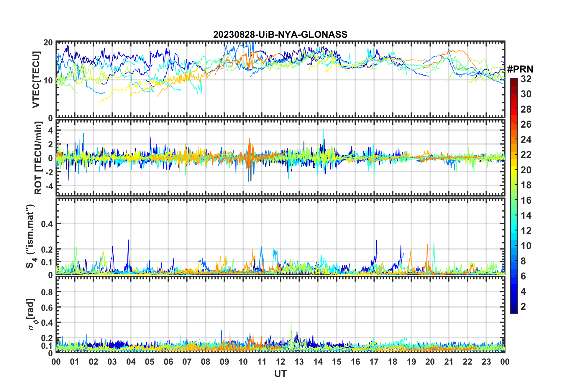Image resolution: width=561 pixels, height=392 pixels.
Task: Click the -4 tick label on ROT axis
Action: [49, 186]
